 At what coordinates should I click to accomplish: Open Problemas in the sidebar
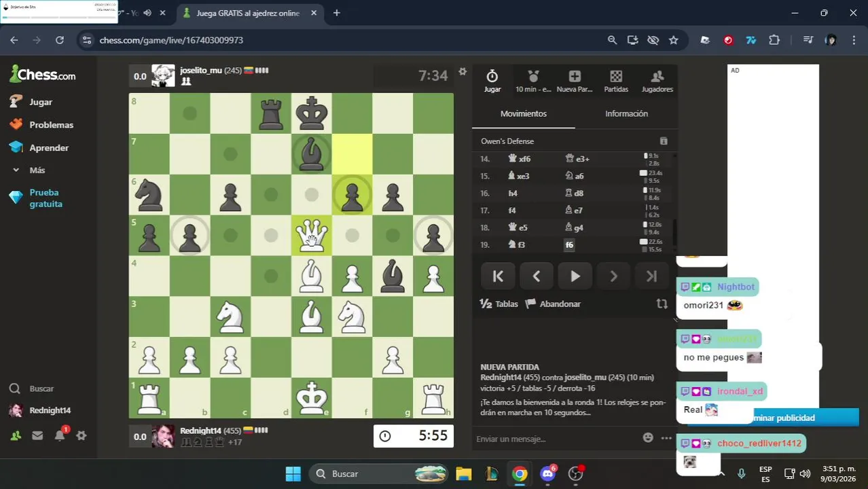coord(42,125)
